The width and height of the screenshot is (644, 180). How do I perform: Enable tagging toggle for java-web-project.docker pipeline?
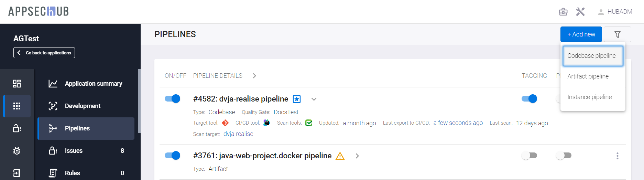pos(529,156)
